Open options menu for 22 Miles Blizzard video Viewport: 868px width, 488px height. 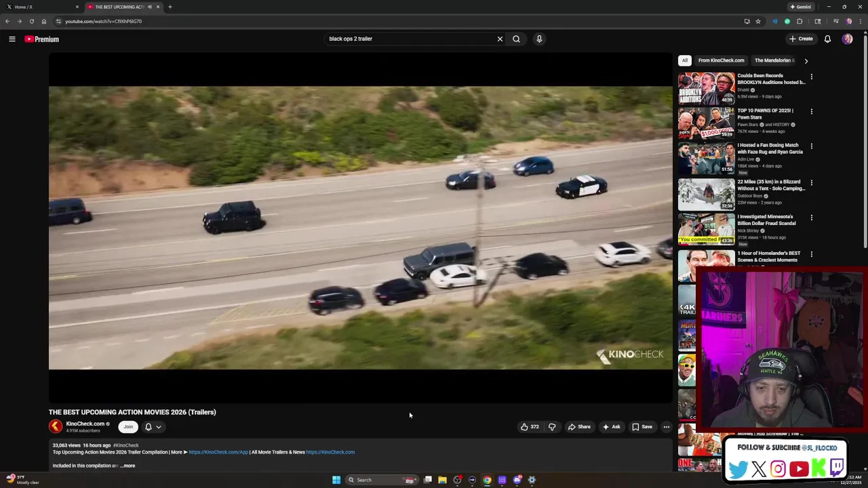coord(811,182)
